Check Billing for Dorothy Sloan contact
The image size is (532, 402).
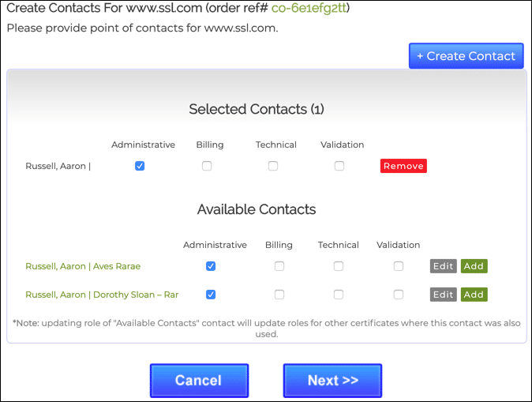279,295
